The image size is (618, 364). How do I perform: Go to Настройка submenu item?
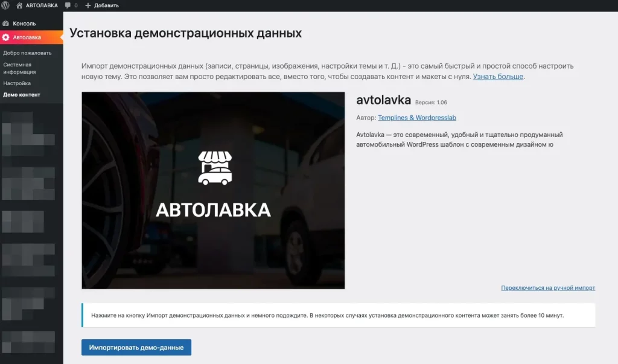coord(17,83)
